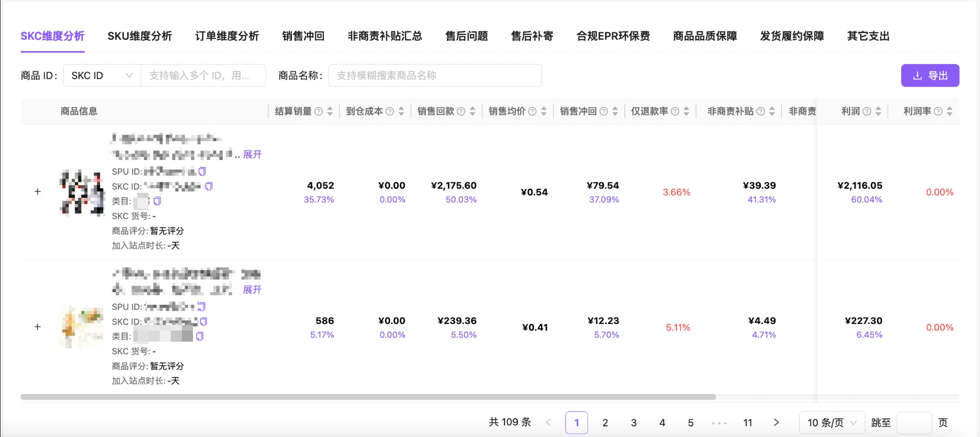Go to page 2
980x437 pixels.
tap(605, 422)
